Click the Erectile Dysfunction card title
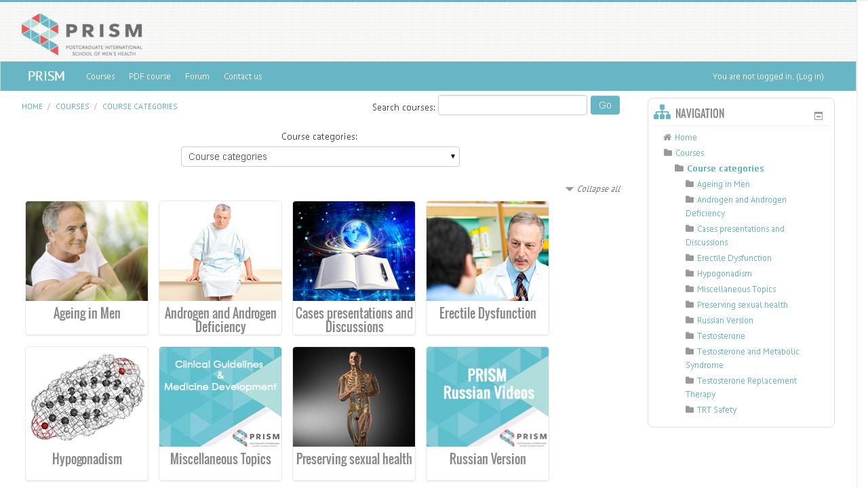The image size is (868, 488). 488,313
